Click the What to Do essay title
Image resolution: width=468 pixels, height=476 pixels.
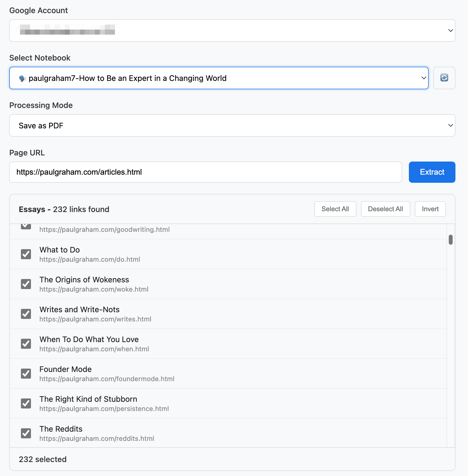(60, 250)
